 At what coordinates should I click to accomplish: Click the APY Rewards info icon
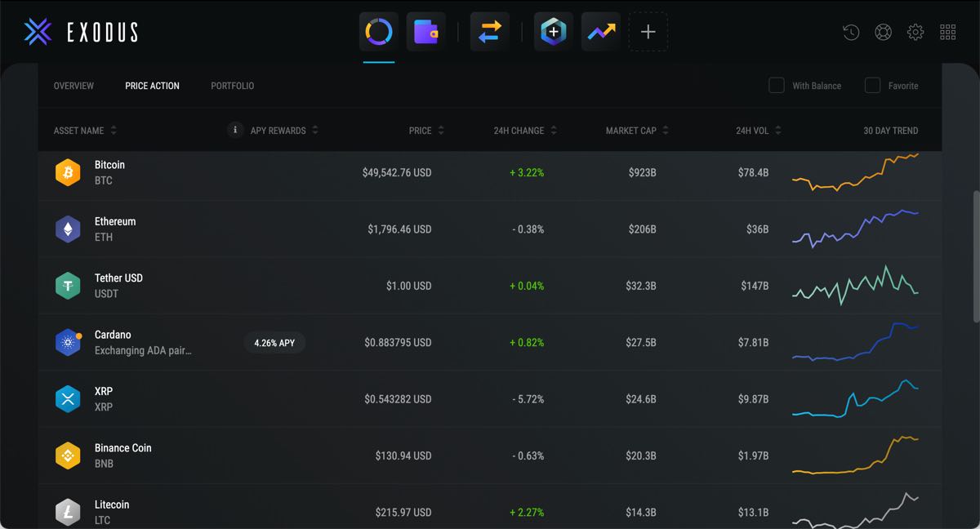pyautogui.click(x=235, y=131)
